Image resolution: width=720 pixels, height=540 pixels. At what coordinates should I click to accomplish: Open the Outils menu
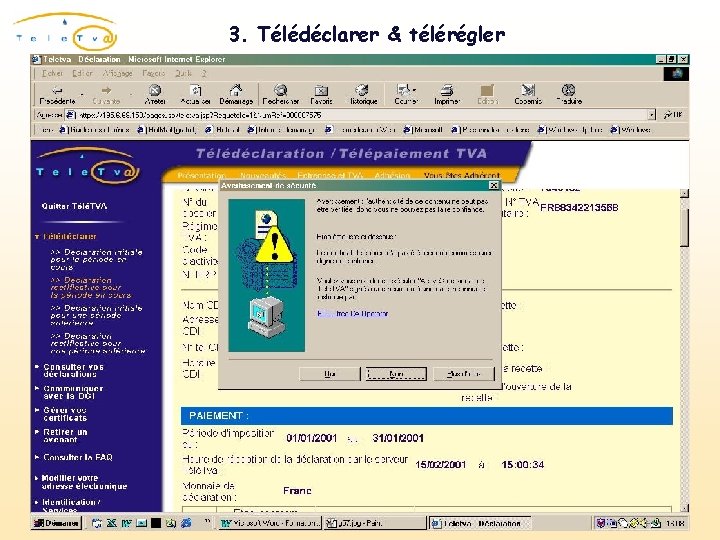(x=183, y=73)
